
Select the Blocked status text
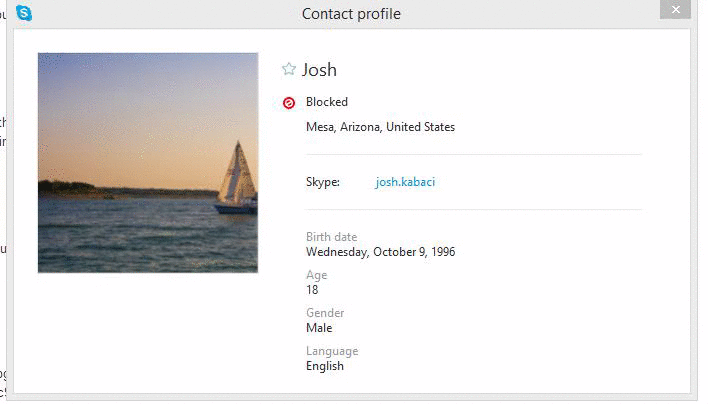click(x=327, y=102)
